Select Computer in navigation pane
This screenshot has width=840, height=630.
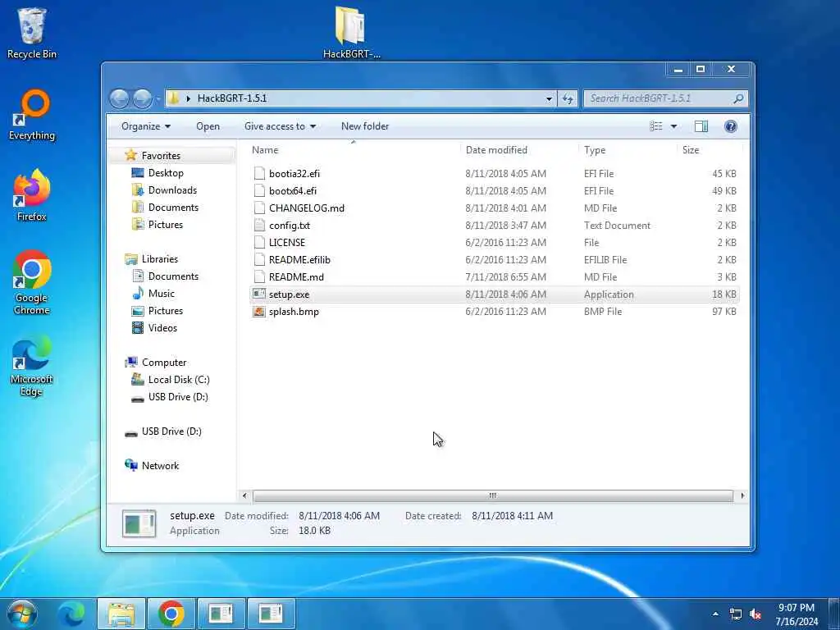pyautogui.click(x=164, y=362)
